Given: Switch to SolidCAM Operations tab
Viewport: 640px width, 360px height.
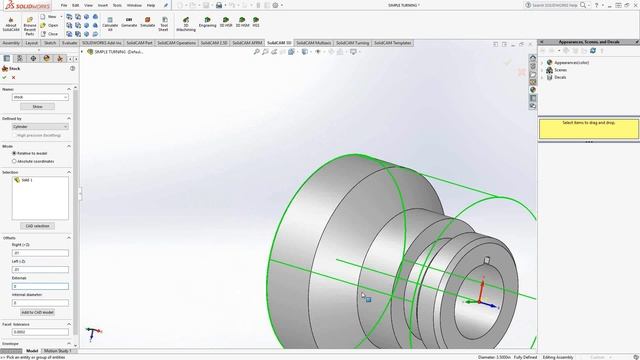Looking at the screenshot, I should click(177, 43).
